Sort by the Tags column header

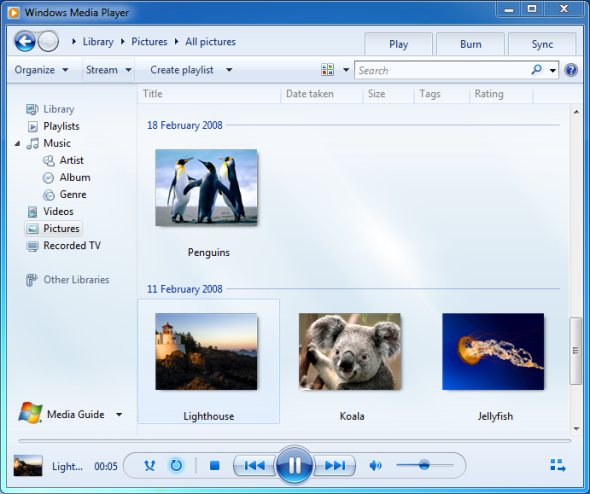click(x=442, y=94)
